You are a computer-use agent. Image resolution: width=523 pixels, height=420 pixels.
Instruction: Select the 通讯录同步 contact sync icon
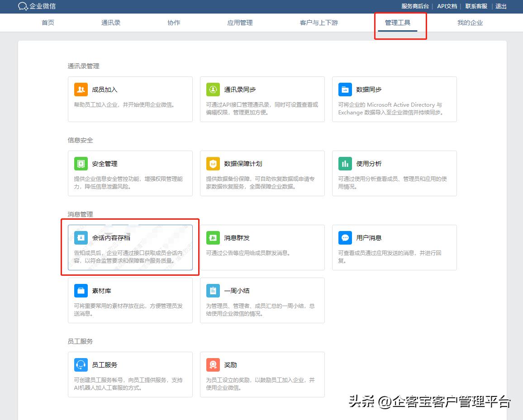[213, 90]
